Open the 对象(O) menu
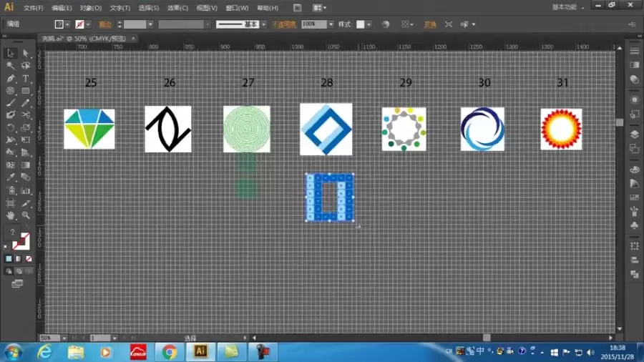 (x=90, y=8)
